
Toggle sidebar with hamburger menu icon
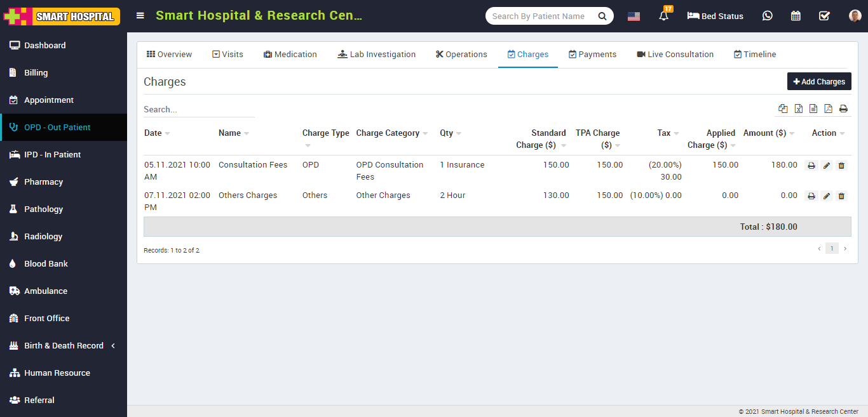[x=140, y=16]
